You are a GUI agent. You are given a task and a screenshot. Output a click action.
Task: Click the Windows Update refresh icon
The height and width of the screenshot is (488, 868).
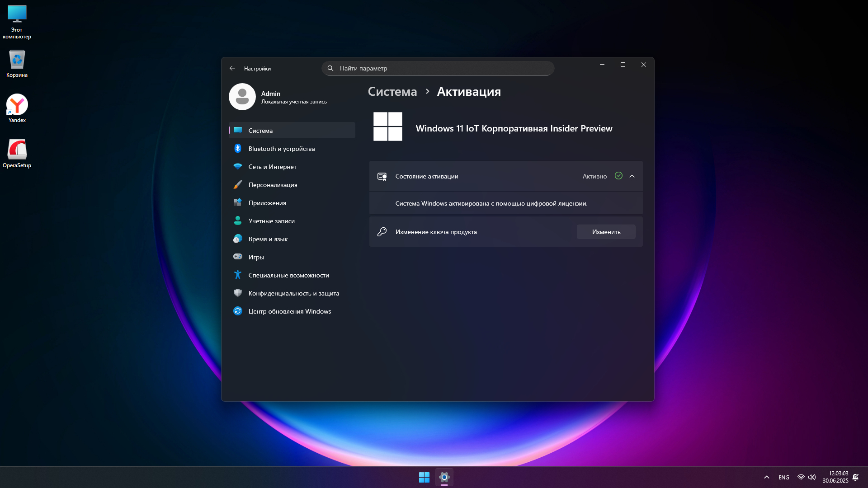click(x=238, y=311)
